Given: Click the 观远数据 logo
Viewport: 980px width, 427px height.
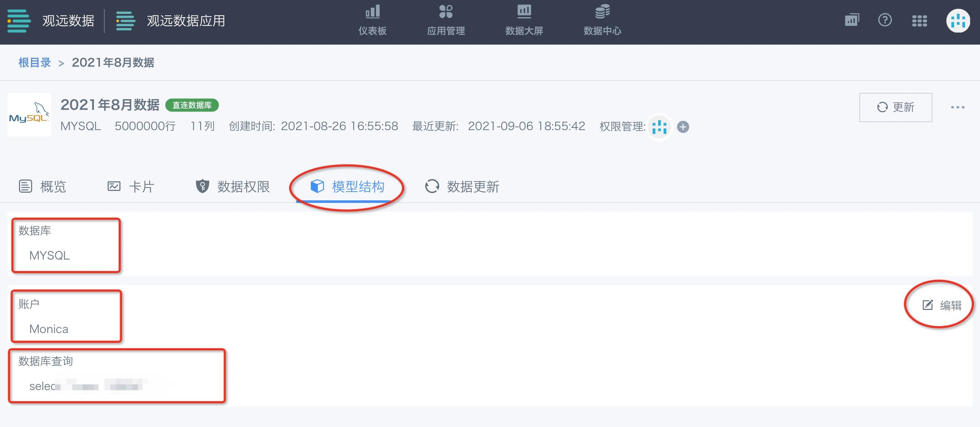Looking at the screenshot, I should pos(51,20).
